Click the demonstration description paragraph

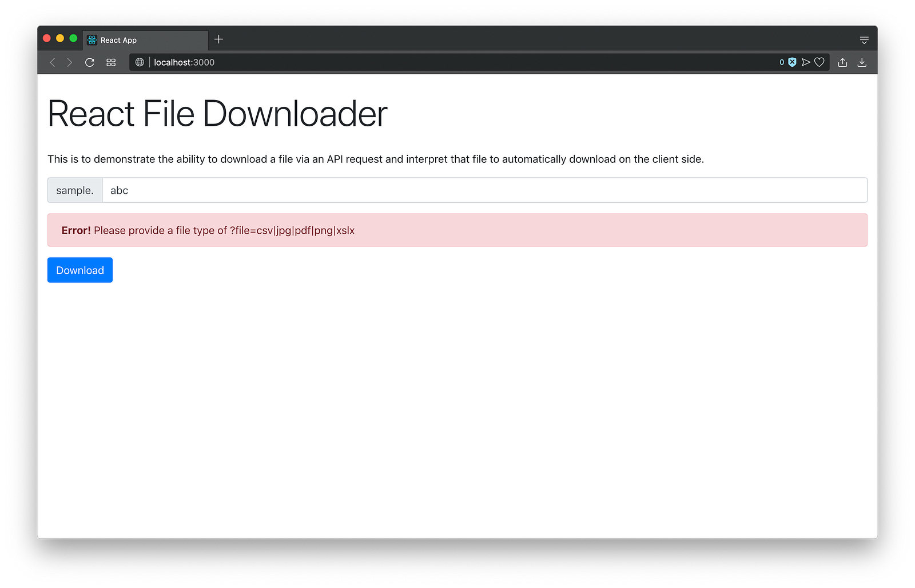click(376, 159)
